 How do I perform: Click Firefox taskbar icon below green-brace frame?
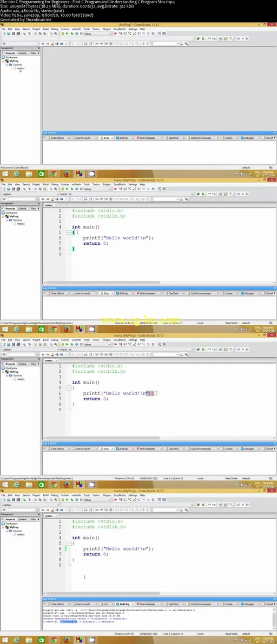(67, 330)
